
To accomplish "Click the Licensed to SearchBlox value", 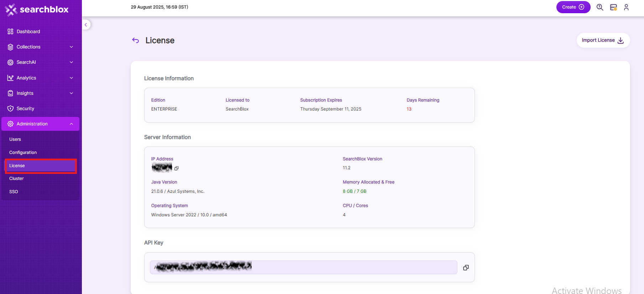I will 237,109.
